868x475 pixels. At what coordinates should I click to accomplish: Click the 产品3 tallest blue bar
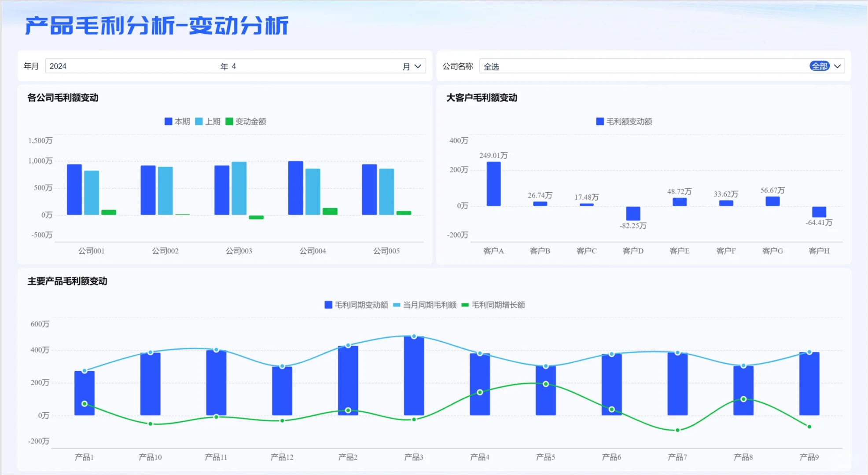click(x=414, y=376)
